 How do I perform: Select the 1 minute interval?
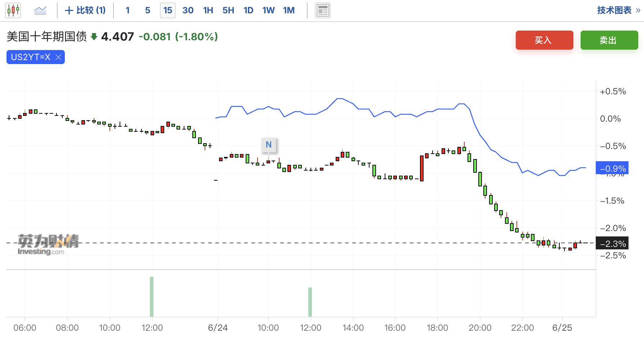(x=128, y=10)
